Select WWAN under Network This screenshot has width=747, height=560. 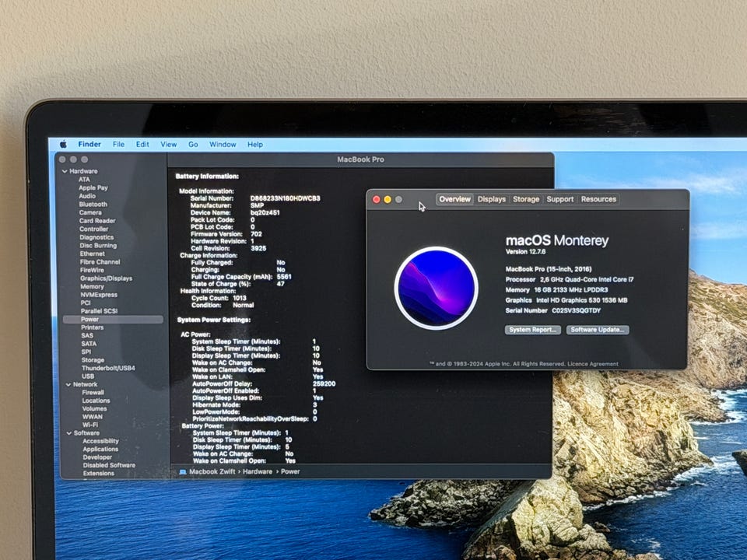93,417
